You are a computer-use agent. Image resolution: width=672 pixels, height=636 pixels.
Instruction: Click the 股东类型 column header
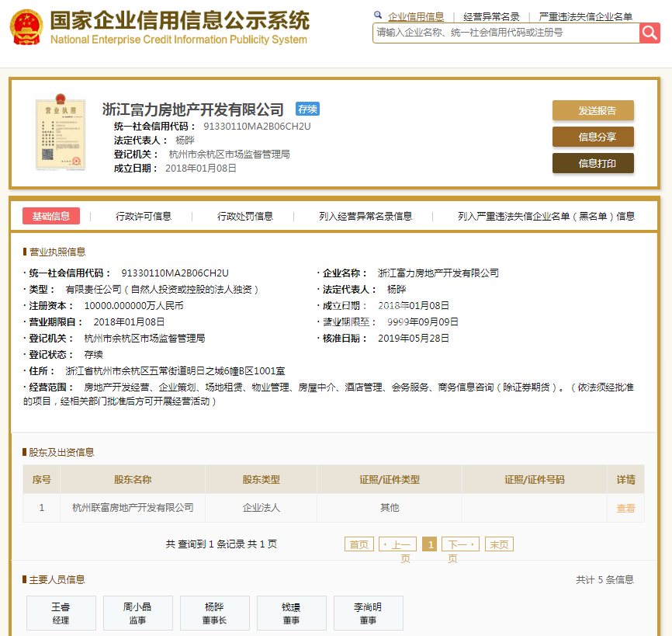pyautogui.click(x=261, y=479)
